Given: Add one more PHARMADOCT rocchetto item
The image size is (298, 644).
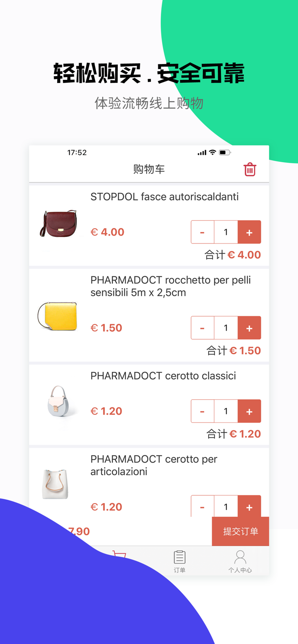Looking at the screenshot, I should [x=249, y=328].
